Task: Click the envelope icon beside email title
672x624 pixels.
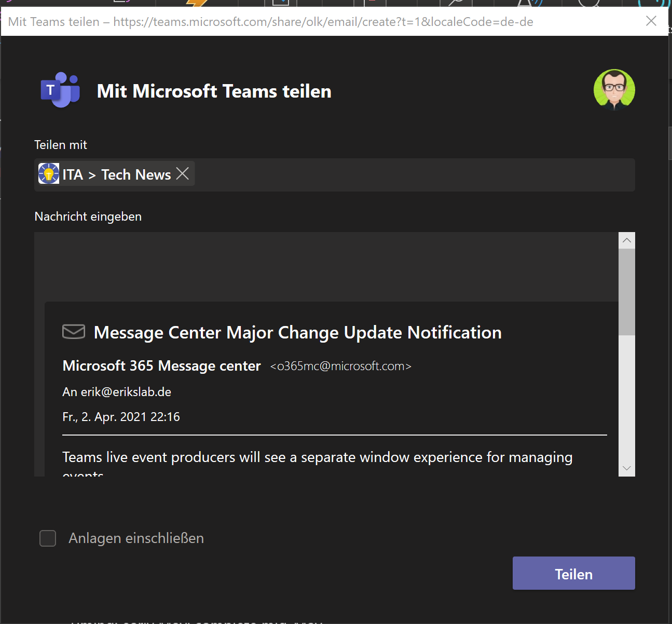Action: click(x=74, y=331)
